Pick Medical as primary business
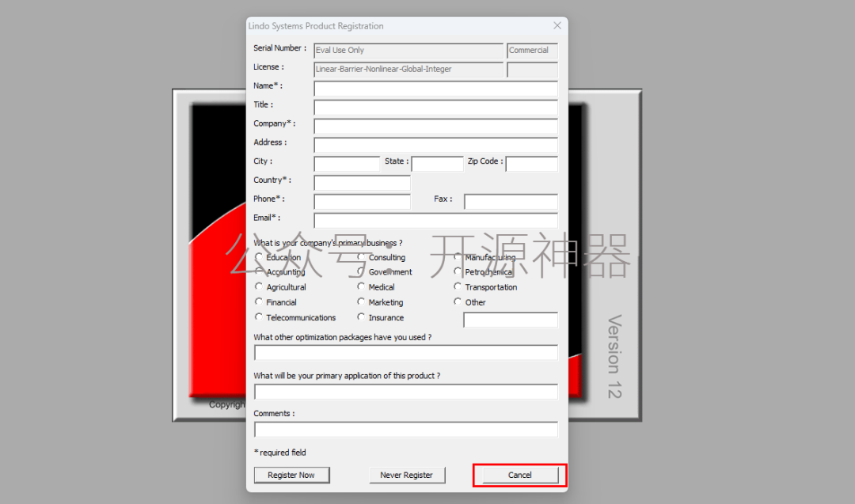The width and height of the screenshot is (855, 504). (361, 286)
